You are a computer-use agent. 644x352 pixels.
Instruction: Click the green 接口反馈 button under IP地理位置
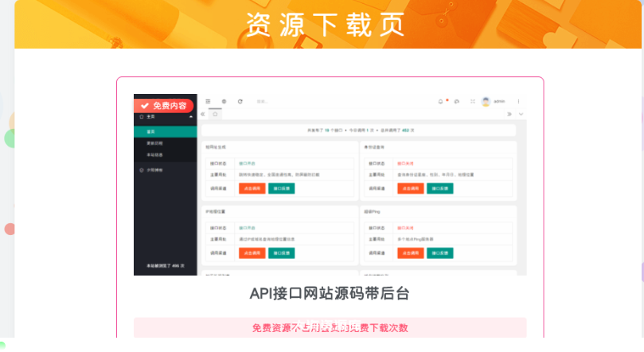tap(281, 253)
